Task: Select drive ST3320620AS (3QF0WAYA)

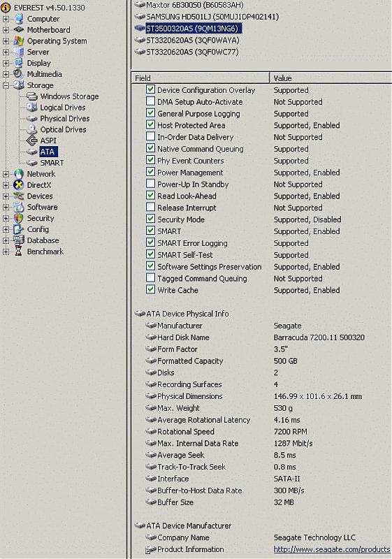Action: pyautogui.click(x=193, y=41)
